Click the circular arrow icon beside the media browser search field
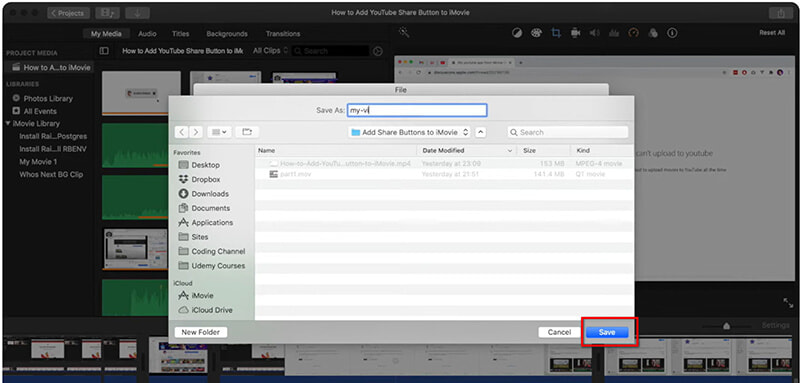 point(378,51)
